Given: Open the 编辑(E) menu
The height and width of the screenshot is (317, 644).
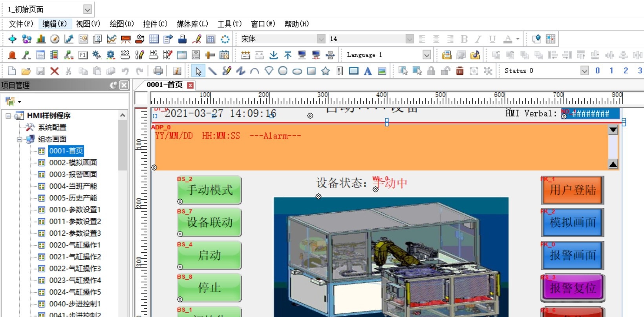Looking at the screenshot, I should tap(55, 24).
